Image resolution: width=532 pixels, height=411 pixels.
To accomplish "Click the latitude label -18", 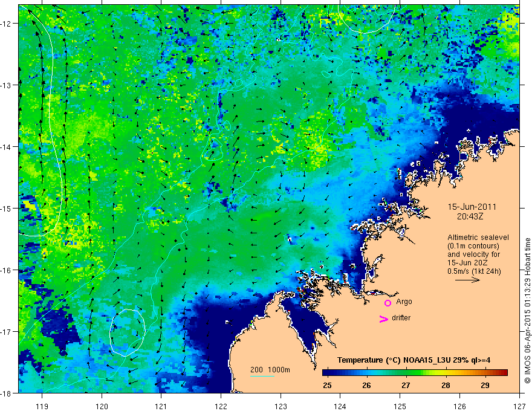I will point(7,393).
